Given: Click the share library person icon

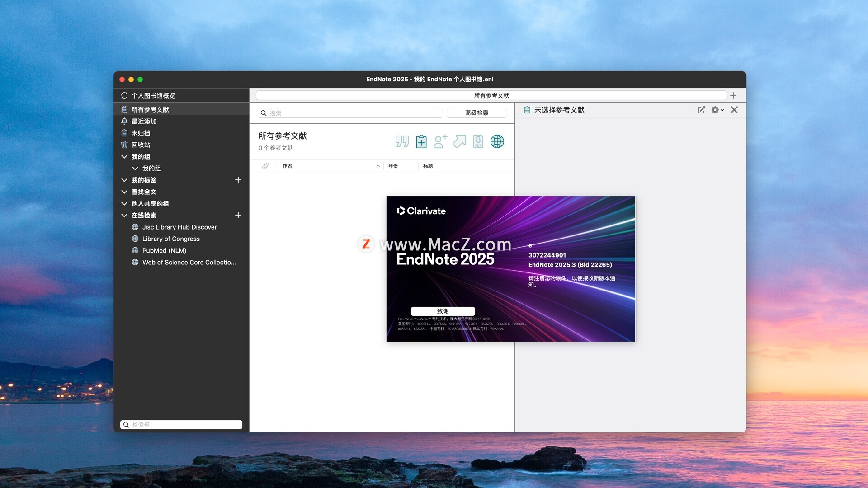Looking at the screenshot, I should pos(440,142).
